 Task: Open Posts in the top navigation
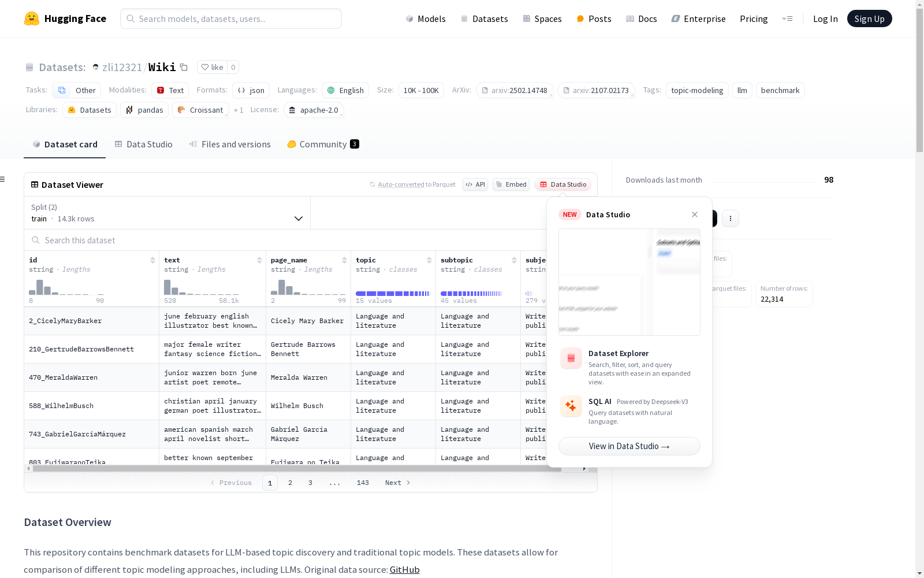(x=594, y=18)
